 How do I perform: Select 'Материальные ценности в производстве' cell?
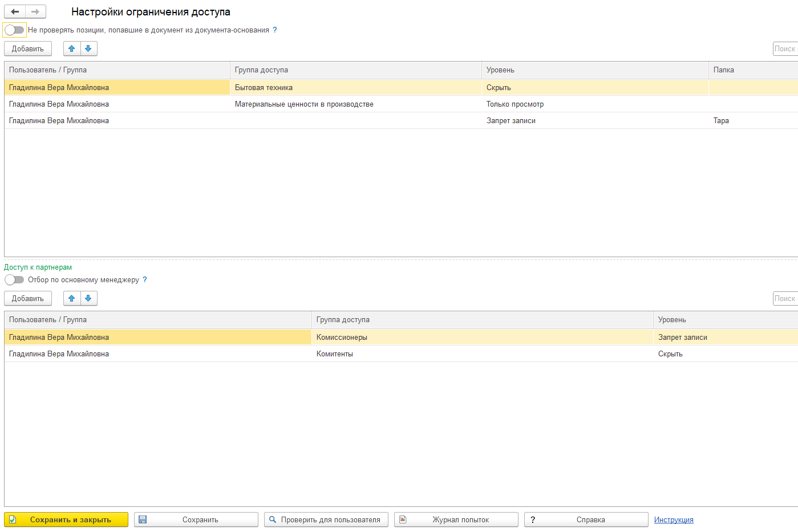[356, 104]
